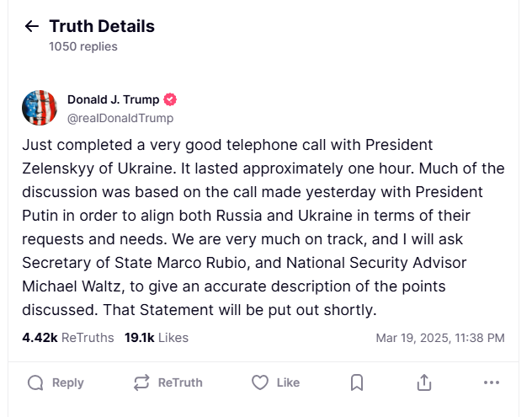Click the Reply speech bubble icon
Viewport: 532px width, 417px height.
(x=35, y=382)
